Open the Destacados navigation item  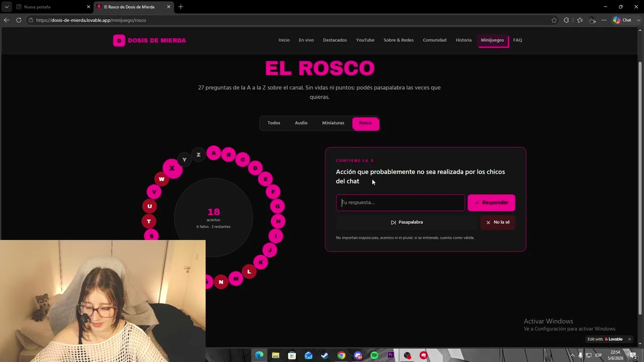tap(335, 40)
